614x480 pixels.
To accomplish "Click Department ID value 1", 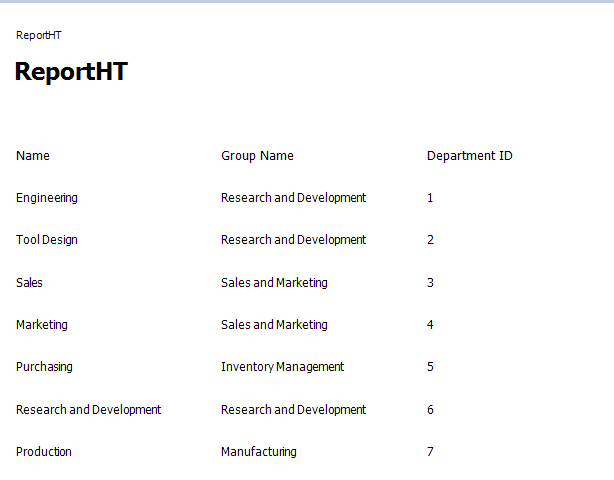I will point(430,198).
